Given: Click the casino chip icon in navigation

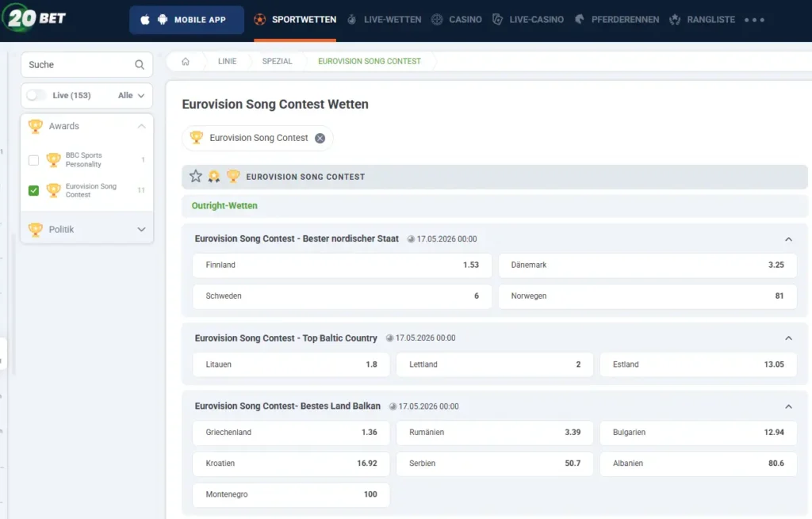Looking at the screenshot, I should pyautogui.click(x=437, y=20).
